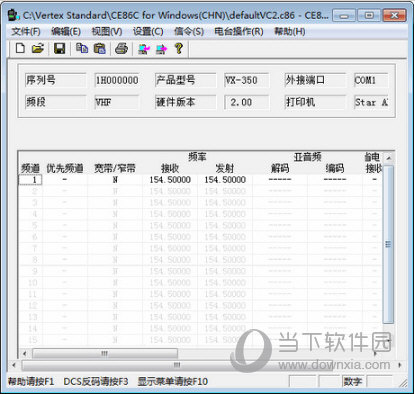Click the 宽带/窄带 column header
Screen dimensions: 415x394
(x=115, y=168)
